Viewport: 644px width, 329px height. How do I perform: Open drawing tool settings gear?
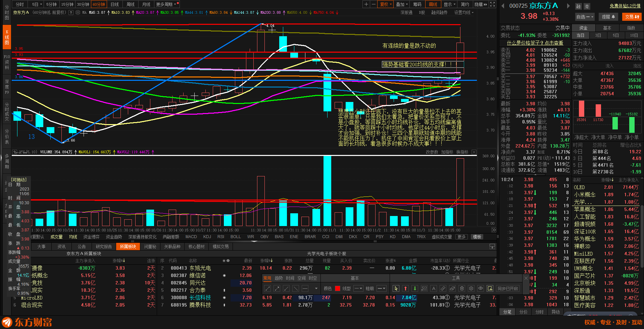coord(471,288)
